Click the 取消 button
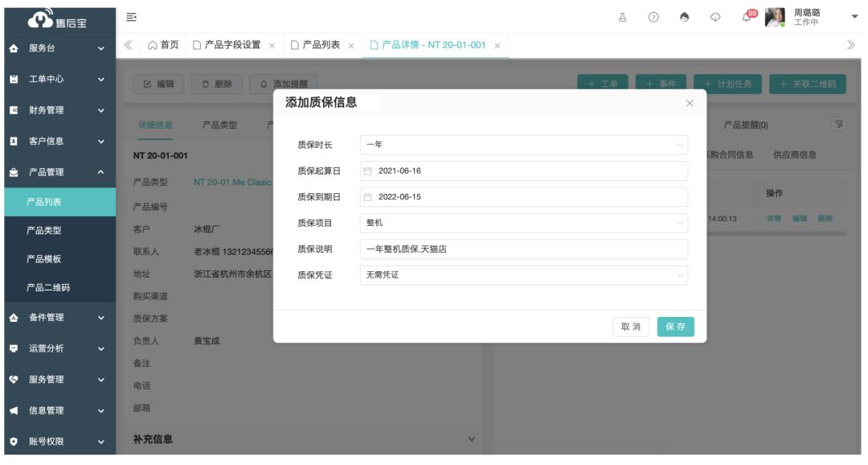The width and height of the screenshot is (868, 465). coord(631,327)
